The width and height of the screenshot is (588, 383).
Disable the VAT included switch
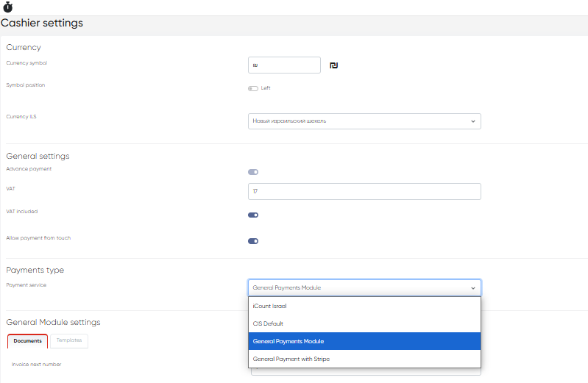point(253,215)
